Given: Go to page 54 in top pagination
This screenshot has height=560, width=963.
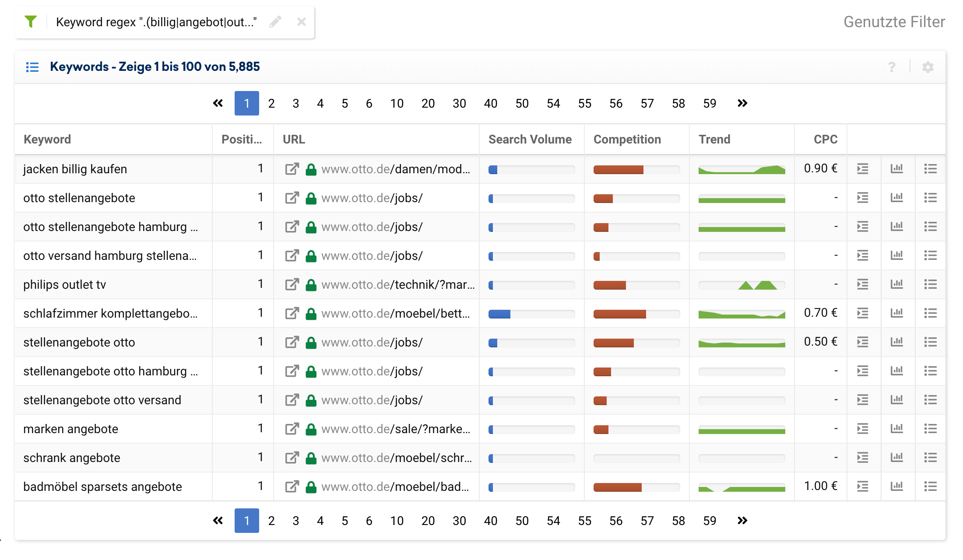Looking at the screenshot, I should point(553,103).
